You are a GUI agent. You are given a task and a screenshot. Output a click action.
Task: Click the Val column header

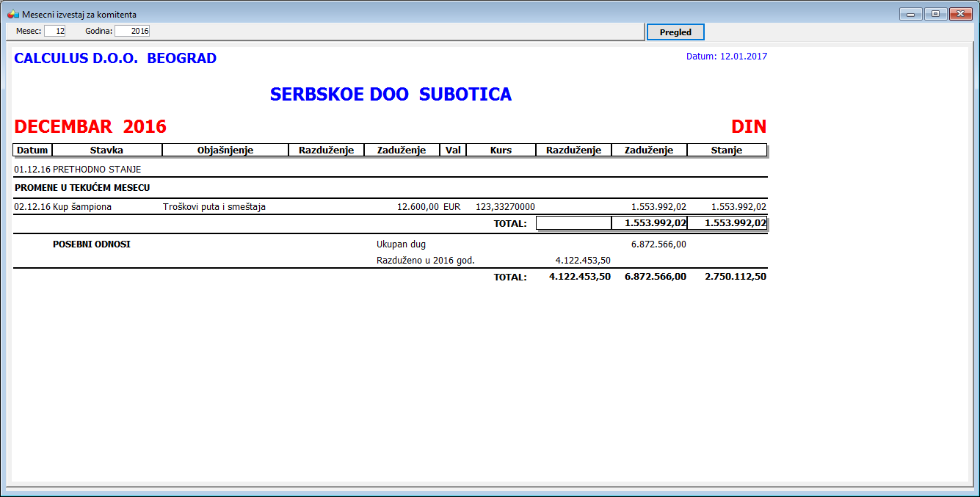tap(453, 150)
